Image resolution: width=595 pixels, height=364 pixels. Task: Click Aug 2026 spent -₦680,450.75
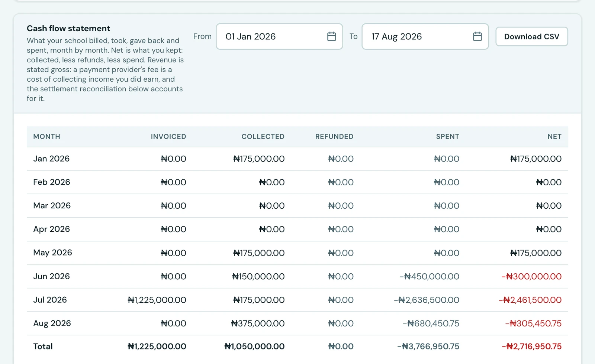[431, 323]
